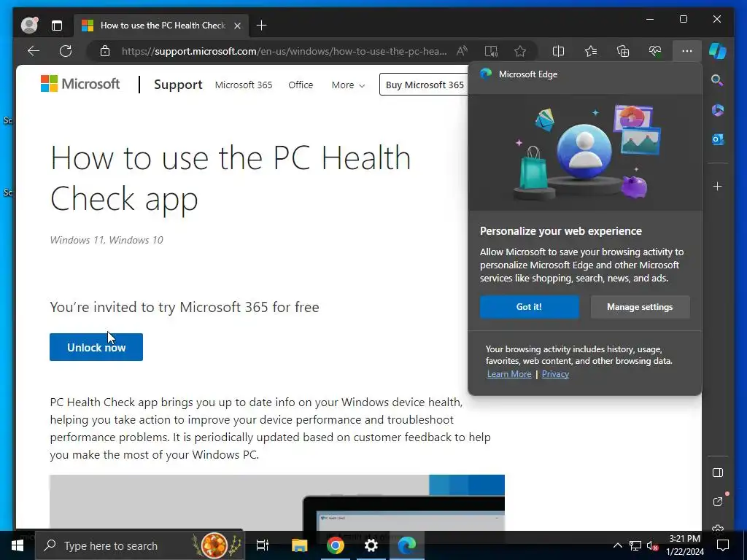The height and width of the screenshot is (560, 747).
Task: Click Buy Microsoft 365 button
Action: click(x=424, y=85)
